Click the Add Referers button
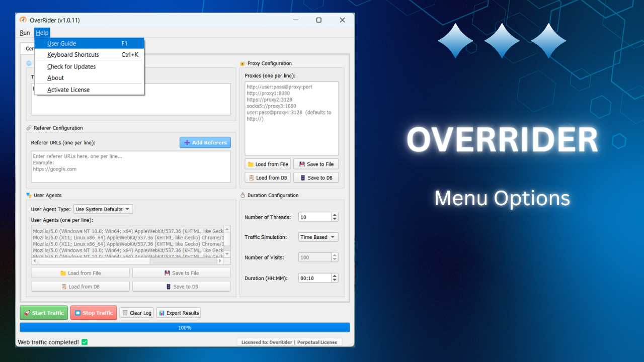The height and width of the screenshot is (362, 644). pyautogui.click(x=205, y=142)
